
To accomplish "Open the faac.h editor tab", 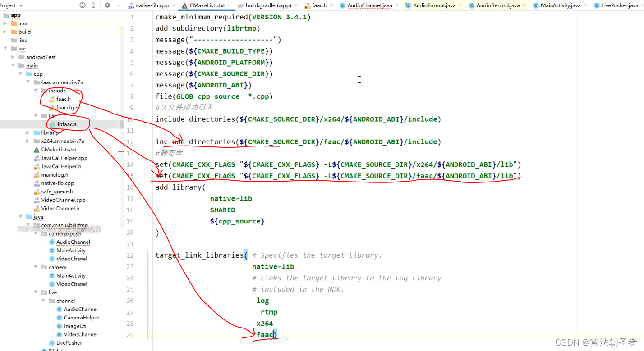I will [x=319, y=5].
